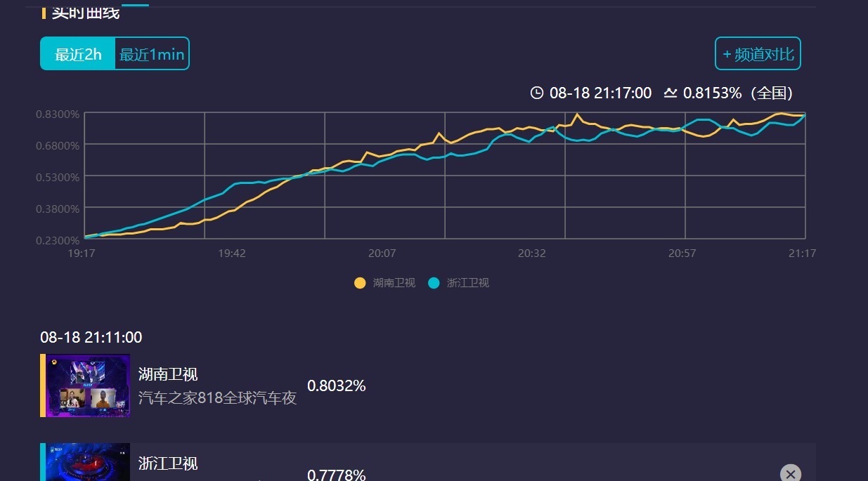868x481 pixels.
Task: Remove 浙江卫视 using the X button
Action: point(791,473)
